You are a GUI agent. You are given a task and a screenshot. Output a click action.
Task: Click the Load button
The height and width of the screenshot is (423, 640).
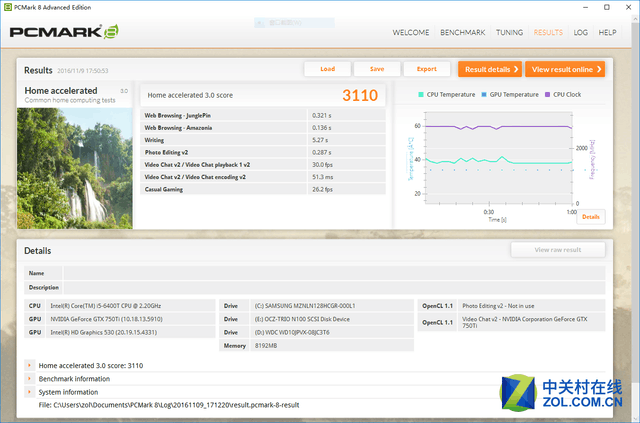point(327,69)
